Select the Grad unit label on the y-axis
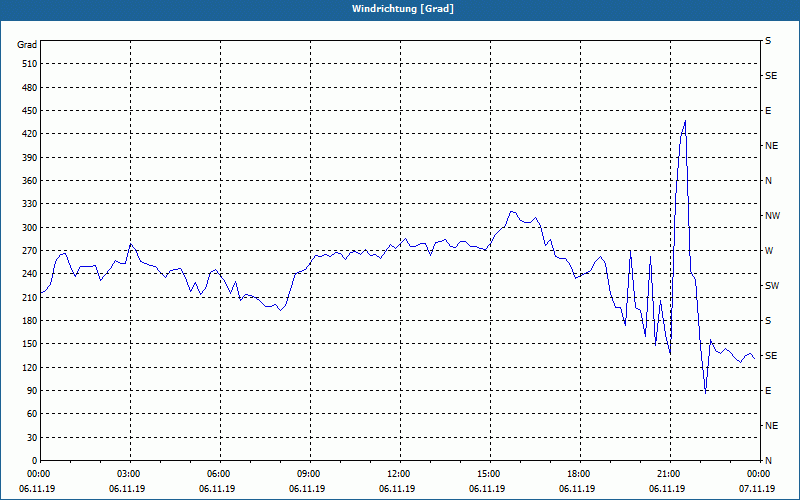800x500 pixels. [x=27, y=45]
